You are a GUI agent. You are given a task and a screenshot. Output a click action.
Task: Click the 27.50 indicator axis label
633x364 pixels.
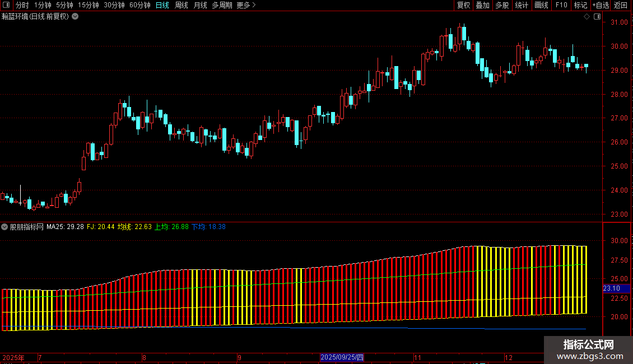619,260
